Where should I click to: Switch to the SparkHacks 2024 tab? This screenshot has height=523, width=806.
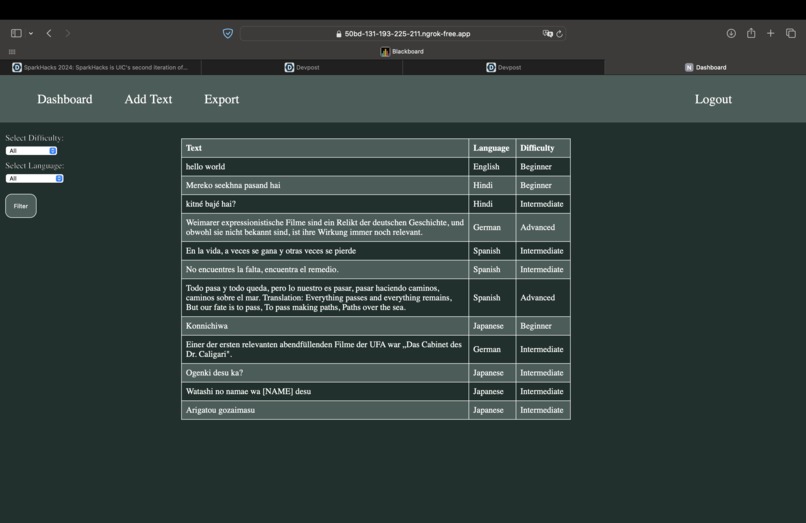[101, 67]
